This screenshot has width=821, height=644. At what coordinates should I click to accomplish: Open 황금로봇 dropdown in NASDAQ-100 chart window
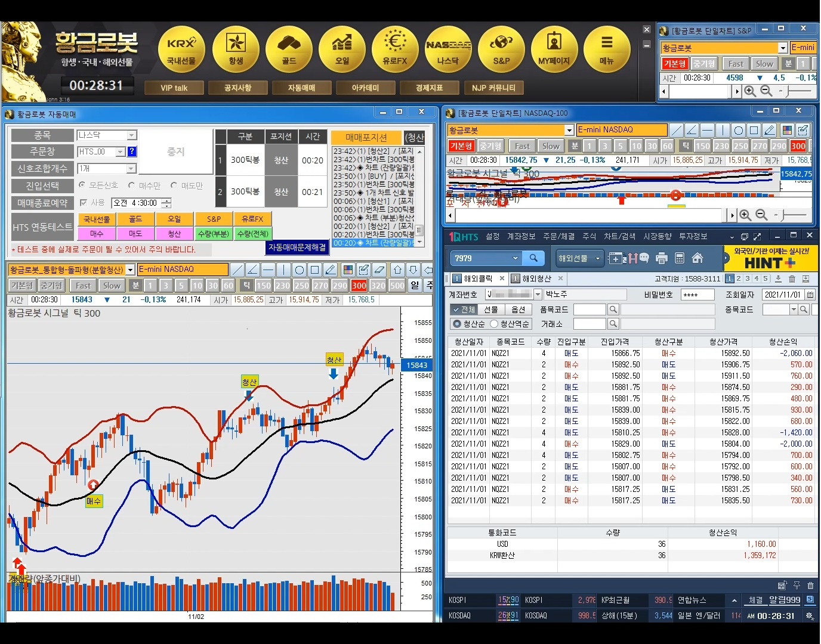(x=569, y=130)
